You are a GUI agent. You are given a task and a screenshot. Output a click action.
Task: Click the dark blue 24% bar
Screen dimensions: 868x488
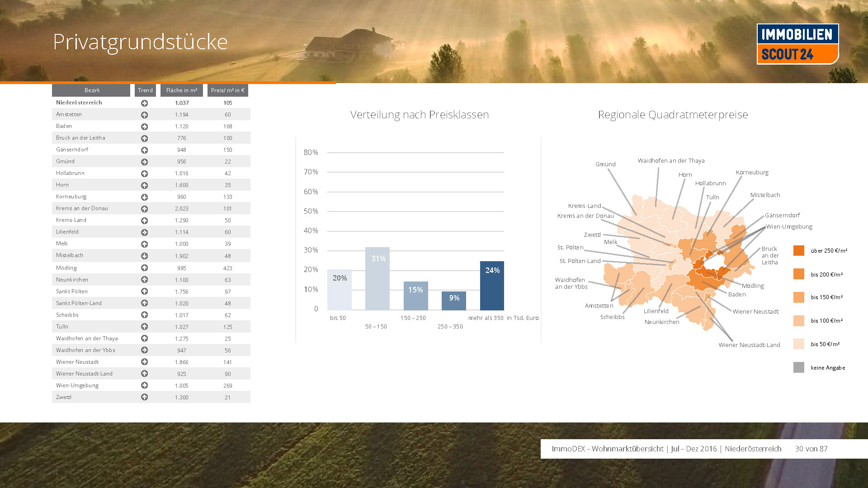pyautogui.click(x=492, y=286)
